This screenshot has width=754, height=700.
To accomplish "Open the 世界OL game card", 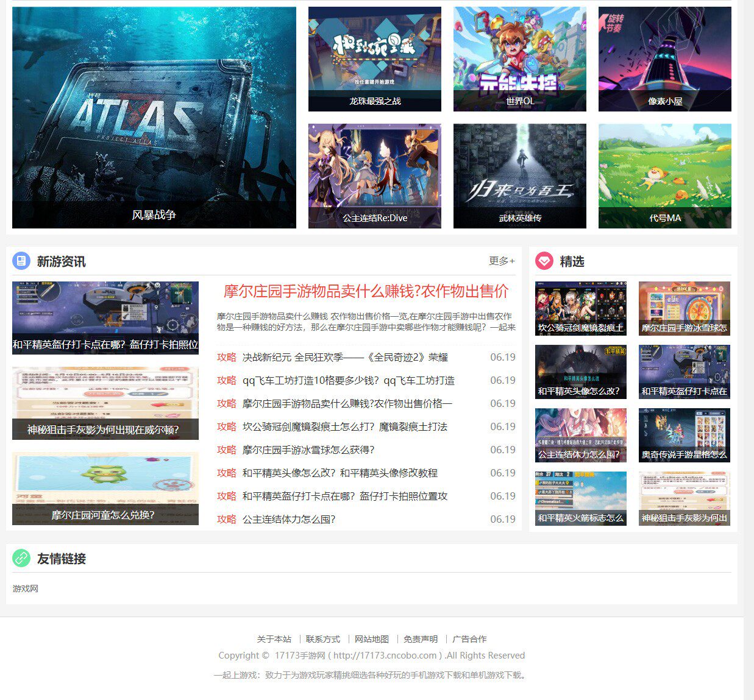I will point(519,58).
